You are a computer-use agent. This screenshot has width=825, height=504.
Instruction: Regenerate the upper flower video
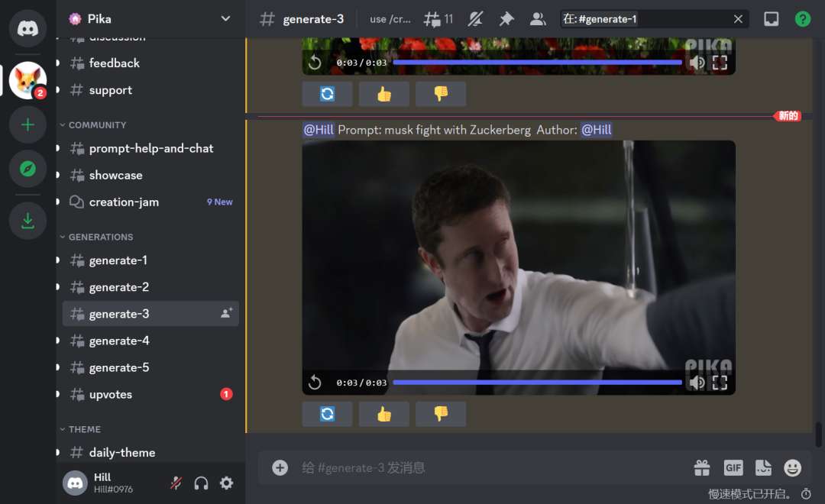(x=327, y=94)
